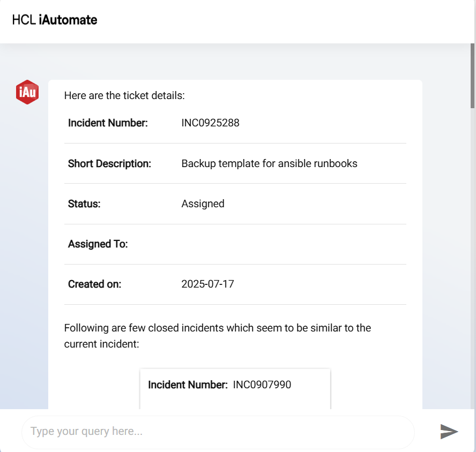
Task: Click the Assigned To label
Action: point(98,244)
